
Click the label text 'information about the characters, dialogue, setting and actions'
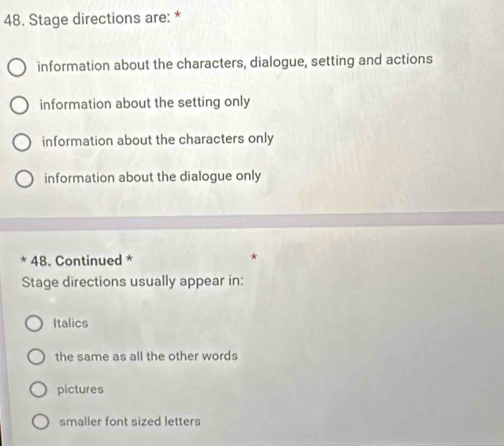pyautogui.click(x=235, y=62)
